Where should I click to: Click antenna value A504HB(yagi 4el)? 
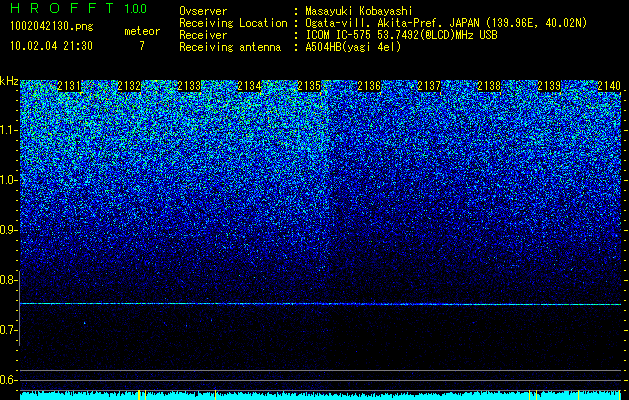[353, 47]
